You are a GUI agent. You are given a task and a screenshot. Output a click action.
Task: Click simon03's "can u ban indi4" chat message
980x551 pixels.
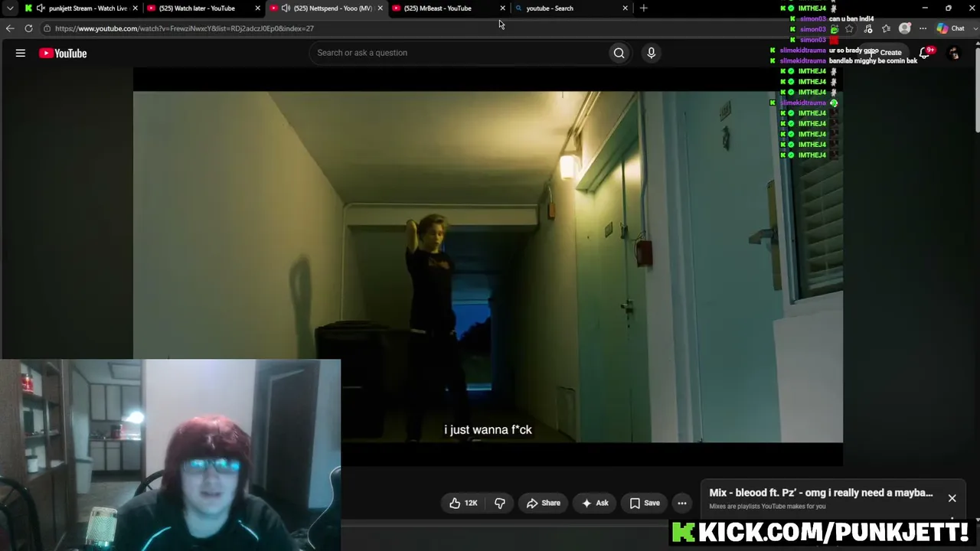tap(851, 19)
